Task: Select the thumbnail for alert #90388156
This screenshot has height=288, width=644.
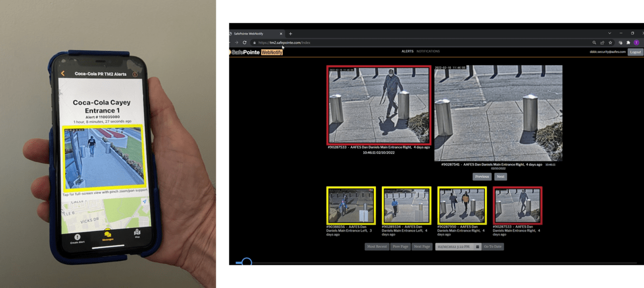Action: pos(351,206)
